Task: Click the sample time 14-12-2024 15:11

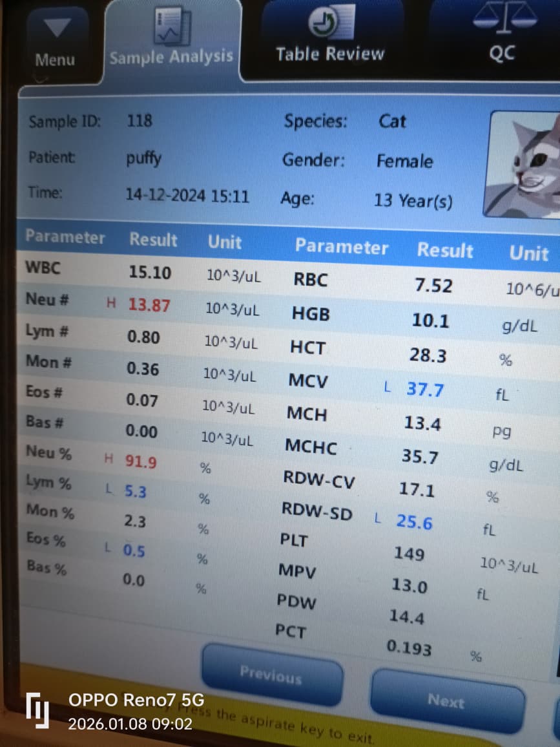Action: (187, 195)
